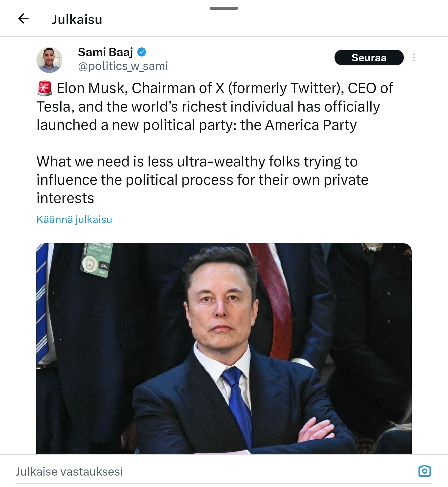Open the more options overflow menu
This screenshot has width=448, height=487.
(414, 57)
